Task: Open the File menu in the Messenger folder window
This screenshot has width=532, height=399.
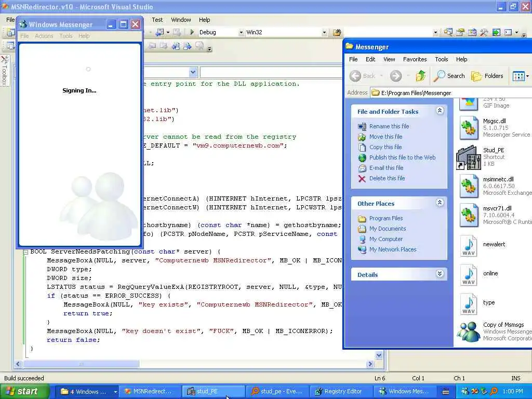Action: [353, 59]
